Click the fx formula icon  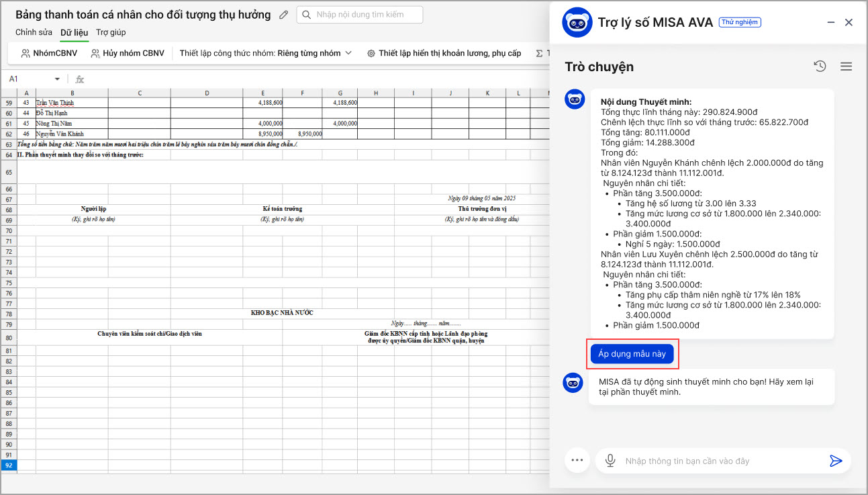pyautogui.click(x=79, y=79)
